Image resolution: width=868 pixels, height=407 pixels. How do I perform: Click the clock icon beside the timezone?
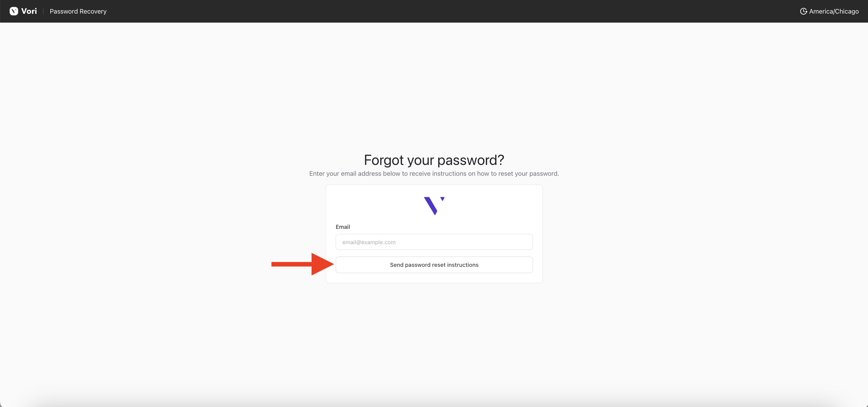tap(803, 11)
